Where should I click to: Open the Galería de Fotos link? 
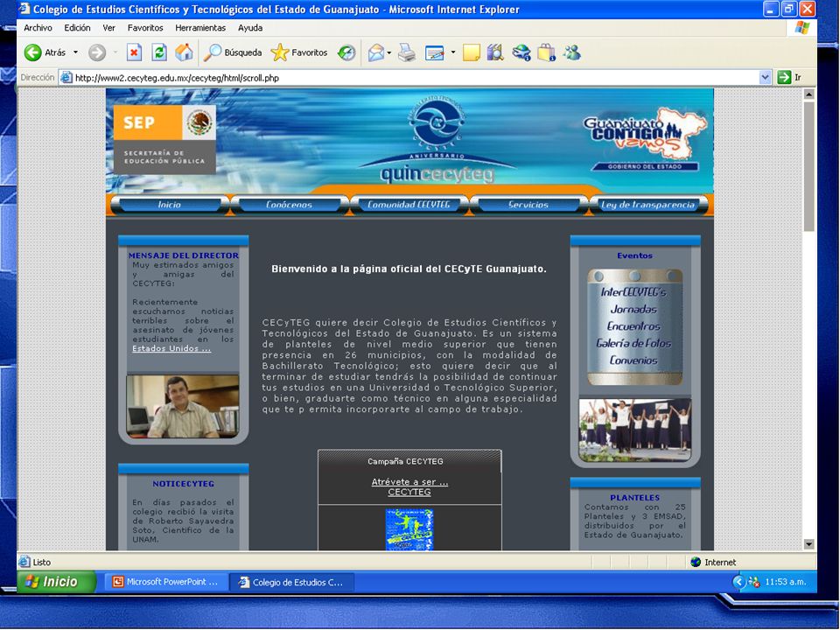633,343
